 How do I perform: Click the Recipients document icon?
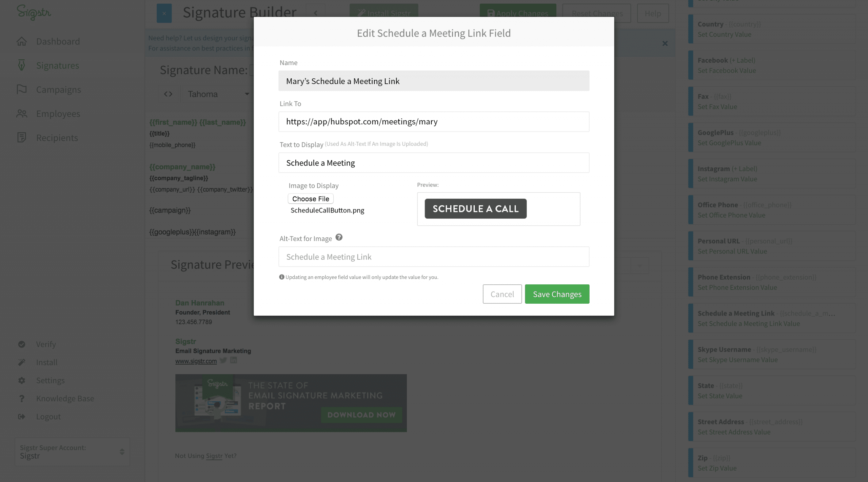click(22, 138)
